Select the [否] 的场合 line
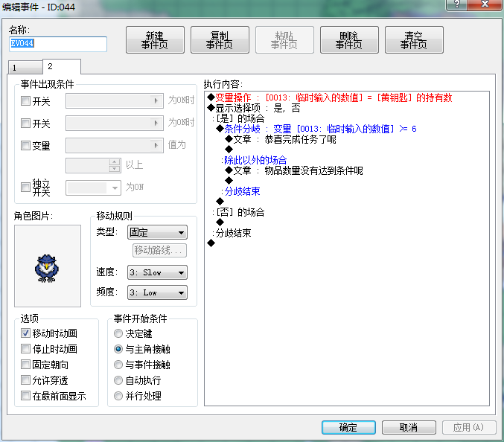 tap(238, 212)
